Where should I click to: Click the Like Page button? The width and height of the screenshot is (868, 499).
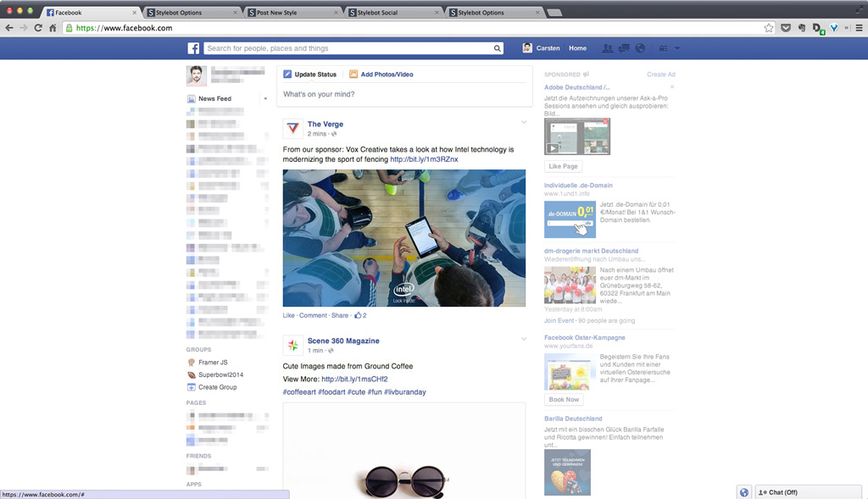563,166
